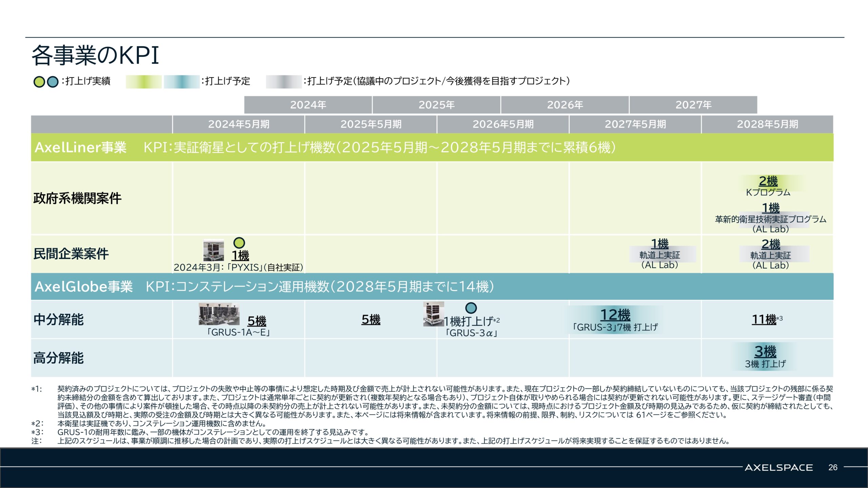Click the 2機 above Kプログラム
The height and width of the screenshot is (488, 868).
coord(768,181)
